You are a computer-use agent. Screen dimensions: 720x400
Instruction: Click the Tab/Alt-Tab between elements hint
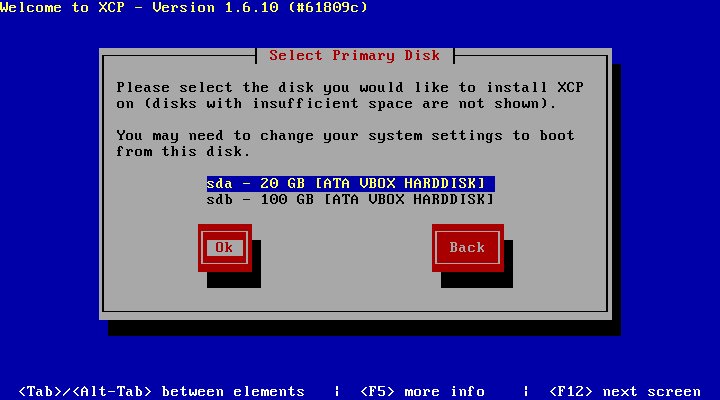(x=162, y=391)
